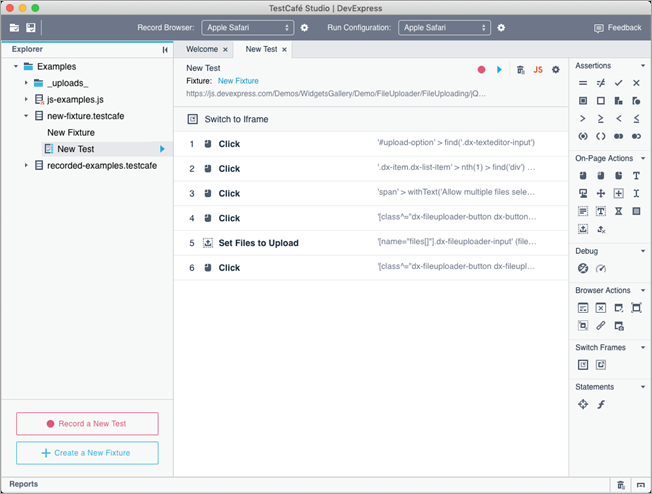652x494 pixels.
Task: Click Record a New Test button
Action: click(x=87, y=424)
